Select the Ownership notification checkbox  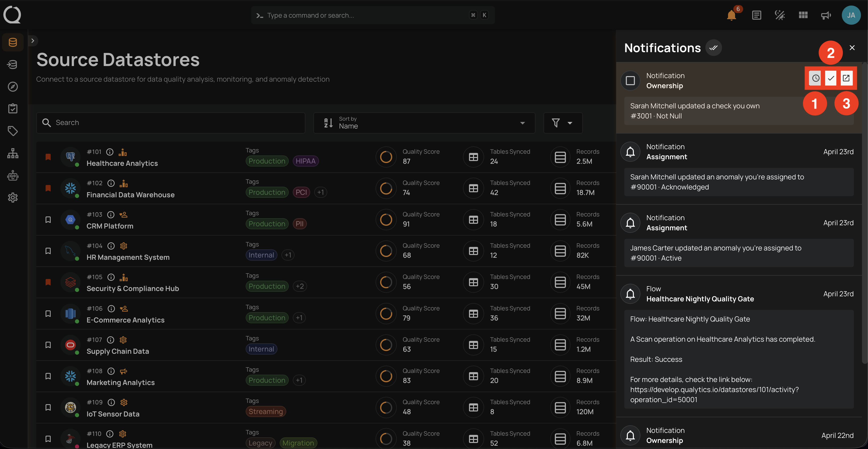coord(630,81)
